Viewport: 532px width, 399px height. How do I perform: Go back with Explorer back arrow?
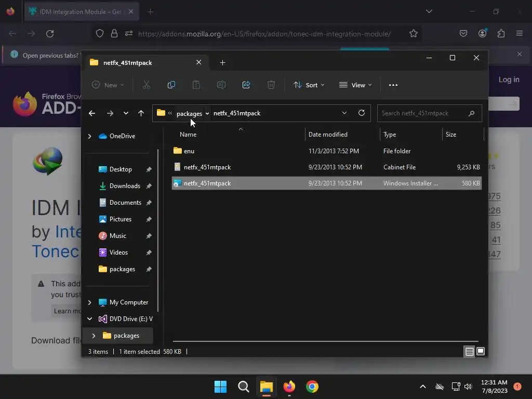point(92,113)
